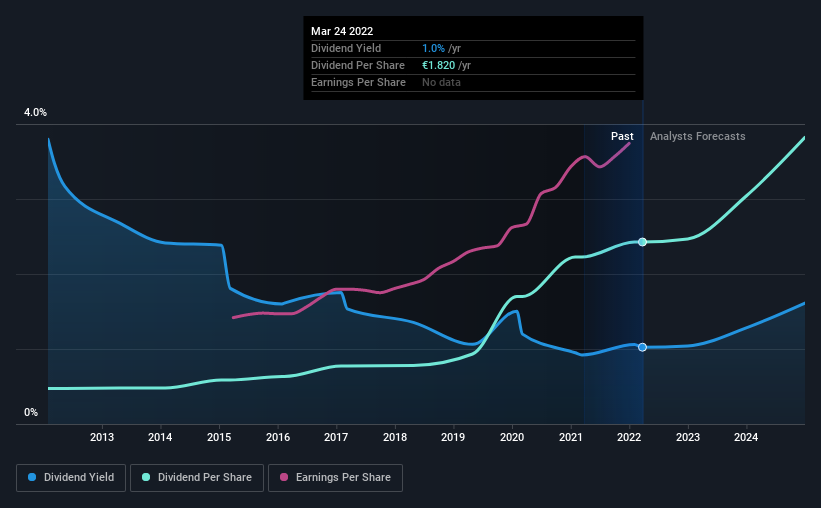Click the €1.820 Dividend Per Share value
Screen dimensions: 821x508
tap(438, 65)
